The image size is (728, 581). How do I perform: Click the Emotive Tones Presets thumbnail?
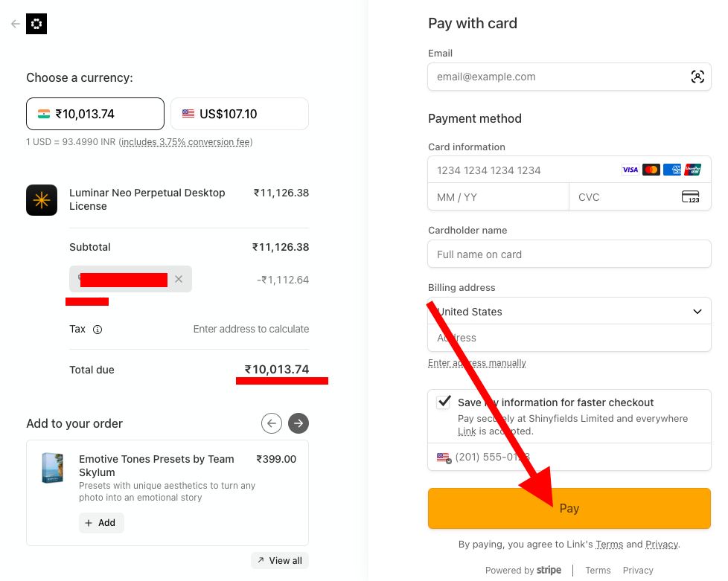click(53, 469)
